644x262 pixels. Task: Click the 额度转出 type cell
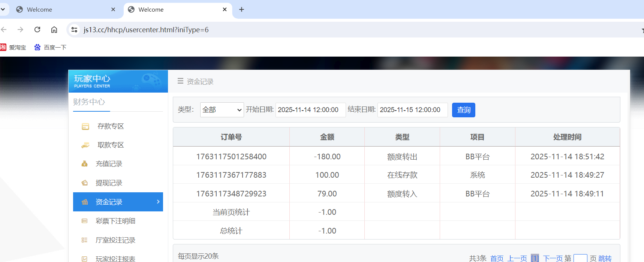coord(402,157)
